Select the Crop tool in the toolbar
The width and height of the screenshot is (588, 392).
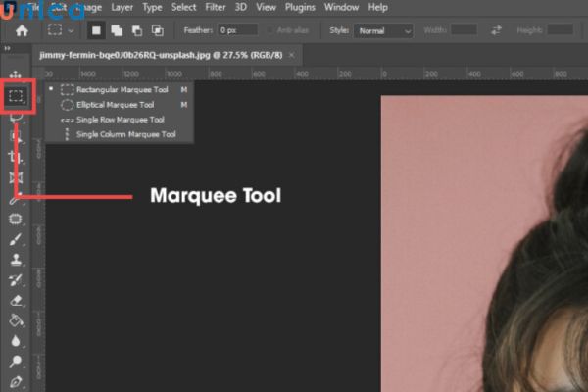(16, 157)
